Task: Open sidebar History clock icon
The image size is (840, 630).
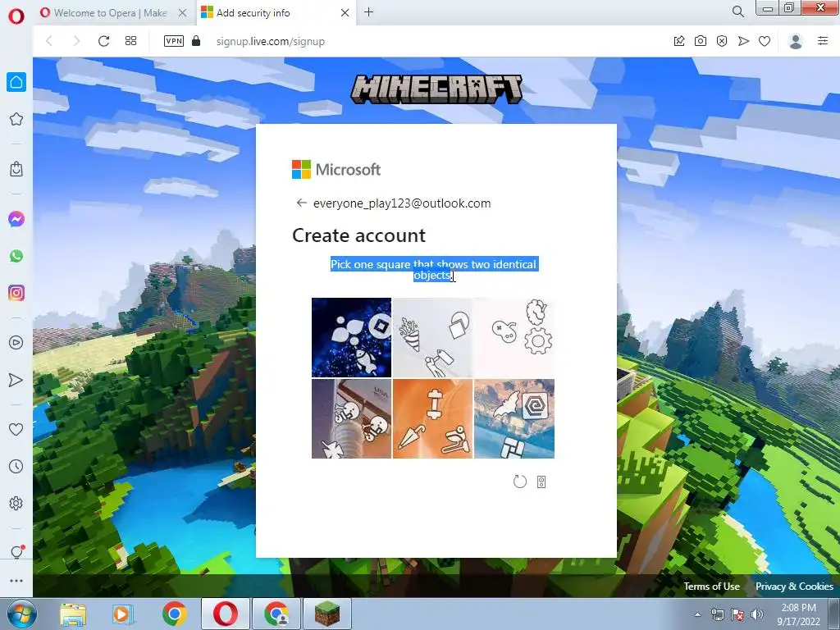Action: [16, 466]
